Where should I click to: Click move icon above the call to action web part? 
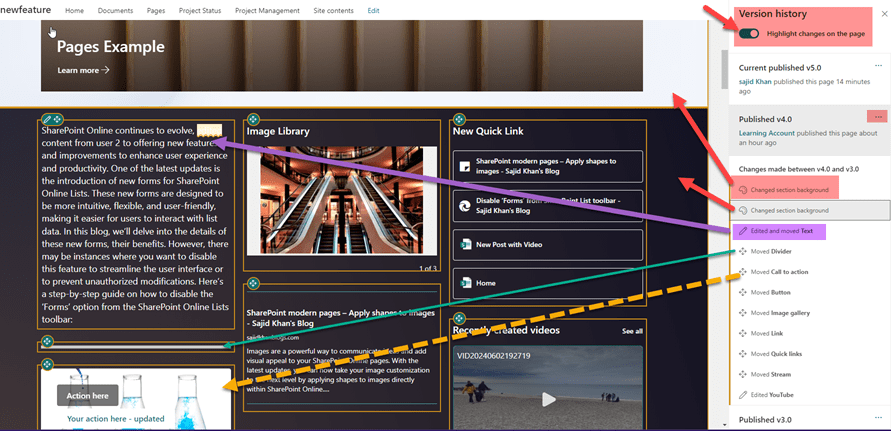47,364
